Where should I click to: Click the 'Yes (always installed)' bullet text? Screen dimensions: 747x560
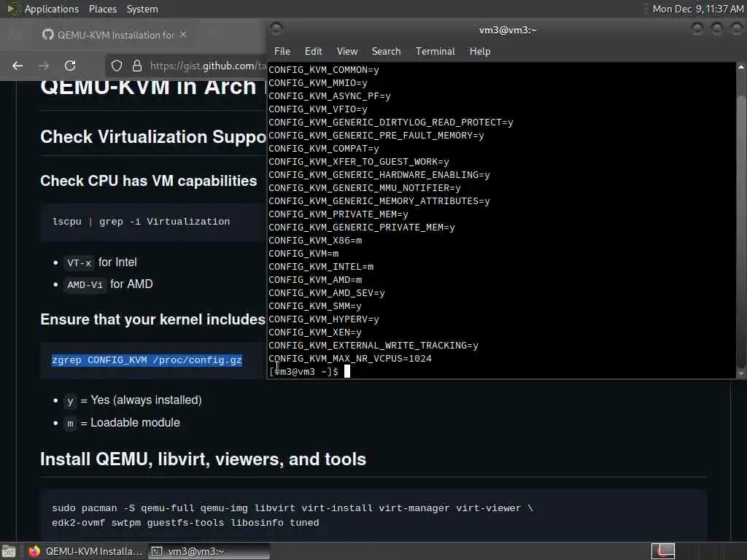pos(146,400)
